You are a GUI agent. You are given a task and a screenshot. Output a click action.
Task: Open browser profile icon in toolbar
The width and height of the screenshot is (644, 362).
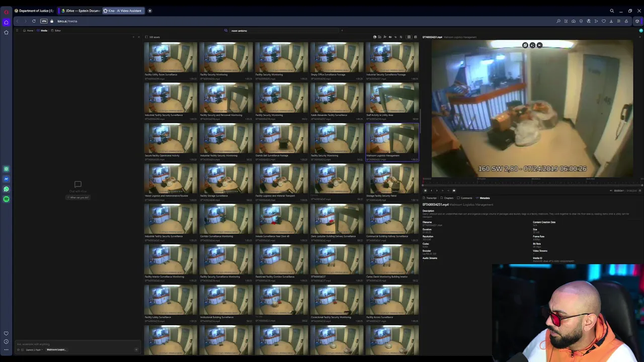pyautogui.click(x=626, y=21)
